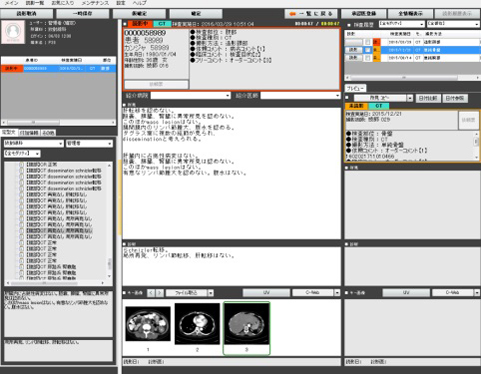Click the 診断歴 button in the preview pane
481x374 pixels.
pos(469,120)
